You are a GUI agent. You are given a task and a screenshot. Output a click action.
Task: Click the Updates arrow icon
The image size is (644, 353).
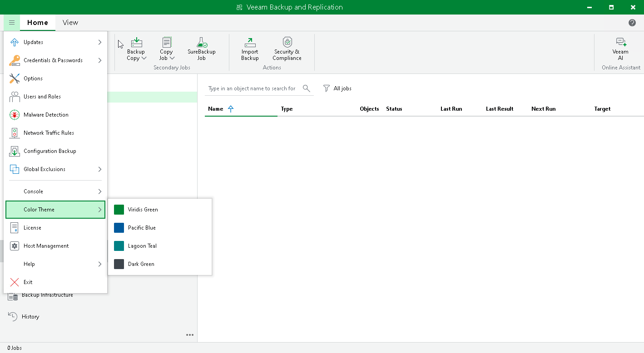[15, 42]
